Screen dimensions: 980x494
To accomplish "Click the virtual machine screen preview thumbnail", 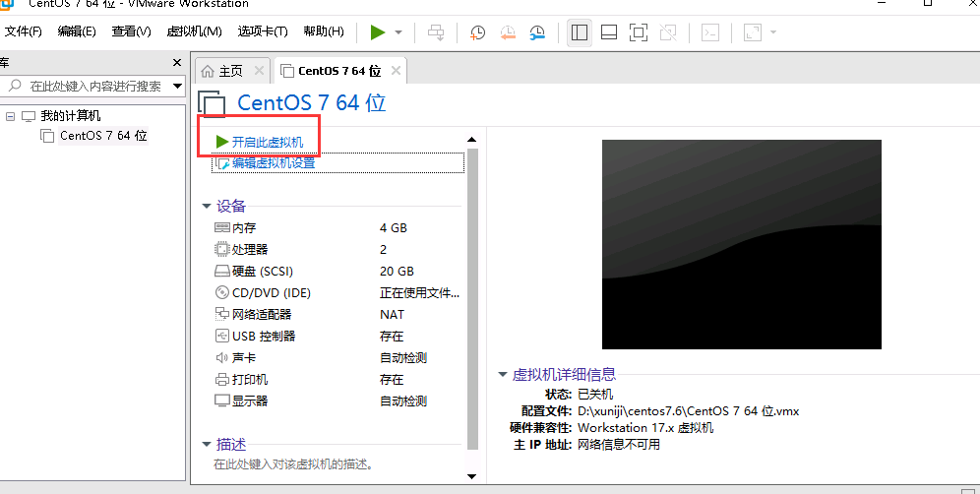I will [x=741, y=244].
